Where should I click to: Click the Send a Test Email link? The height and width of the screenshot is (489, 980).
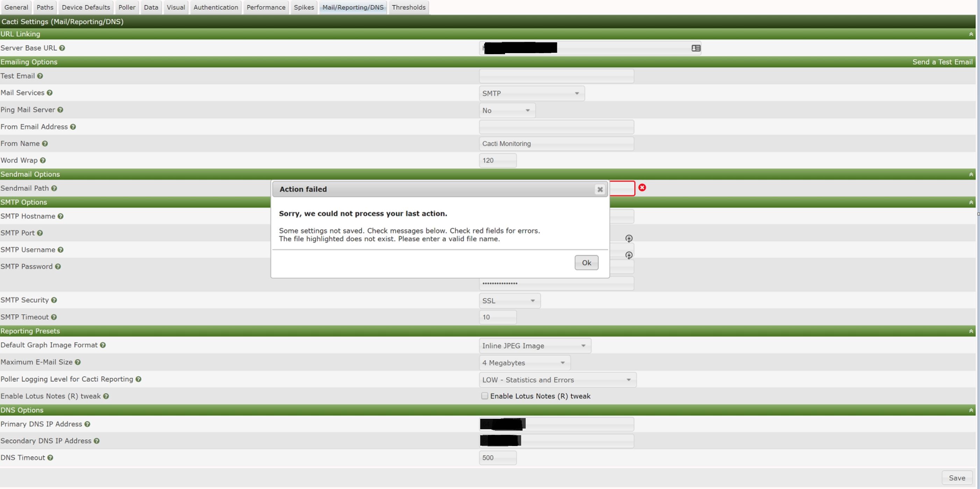[x=942, y=62]
